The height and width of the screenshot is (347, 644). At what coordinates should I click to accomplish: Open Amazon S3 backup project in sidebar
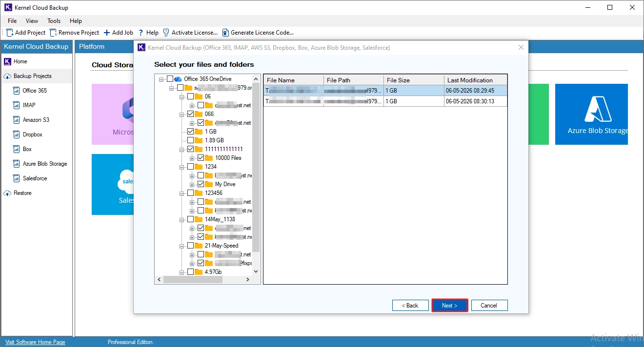(36, 120)
